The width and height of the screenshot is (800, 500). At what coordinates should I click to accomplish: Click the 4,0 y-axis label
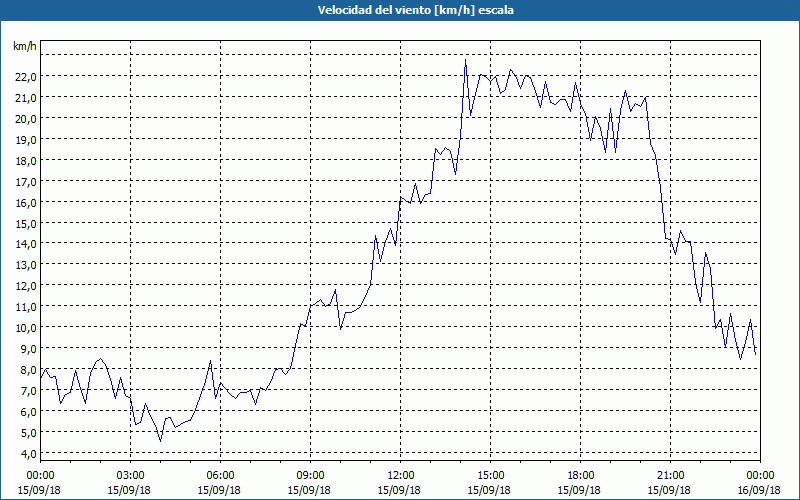(x=28, y=453)
